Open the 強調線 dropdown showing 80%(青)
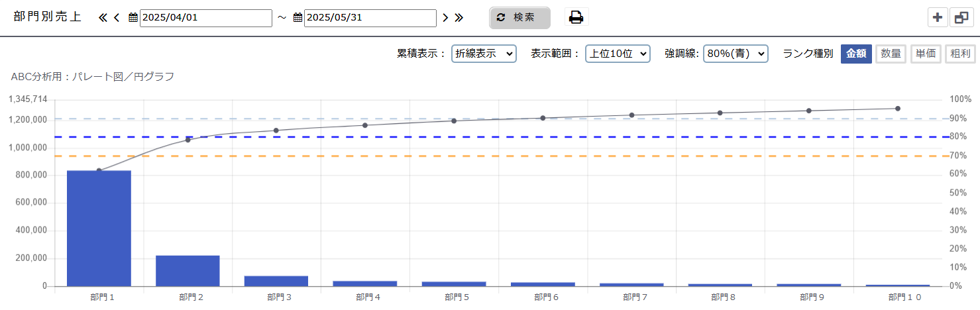 click(735, 54)
